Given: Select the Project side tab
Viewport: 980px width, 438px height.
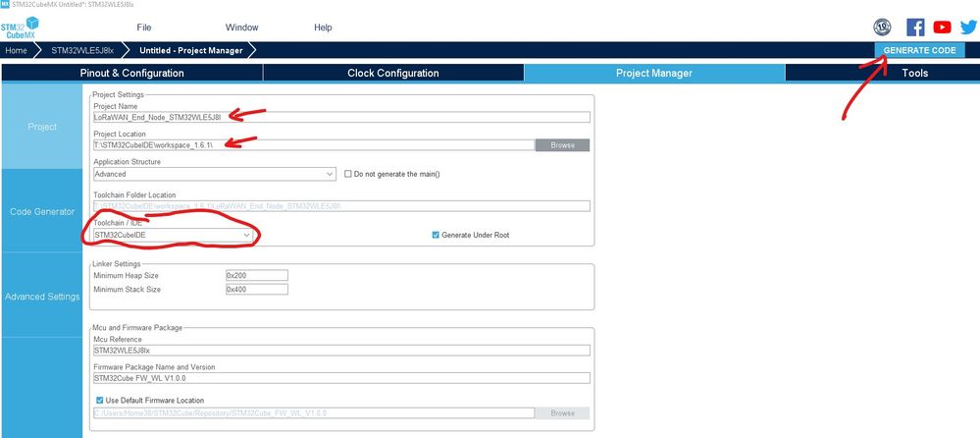Looking at the screenshot, I should [42, 127].
